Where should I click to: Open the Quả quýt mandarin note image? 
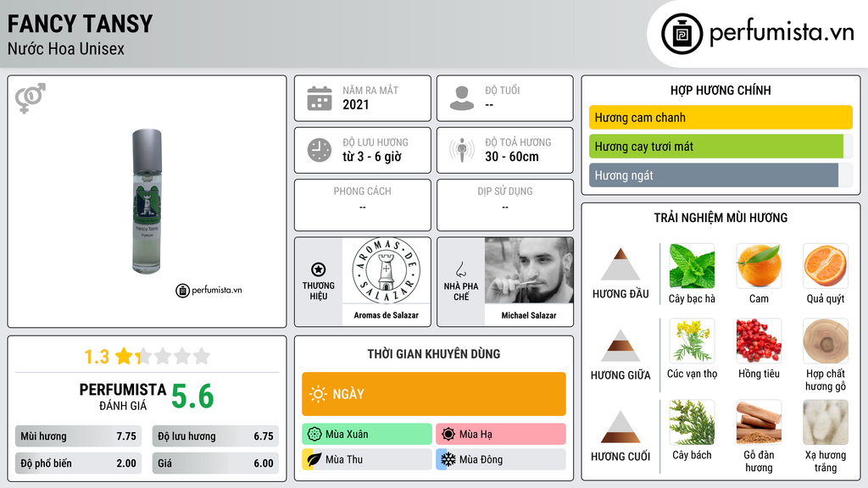pyautogui.click(x=826, y=266)
